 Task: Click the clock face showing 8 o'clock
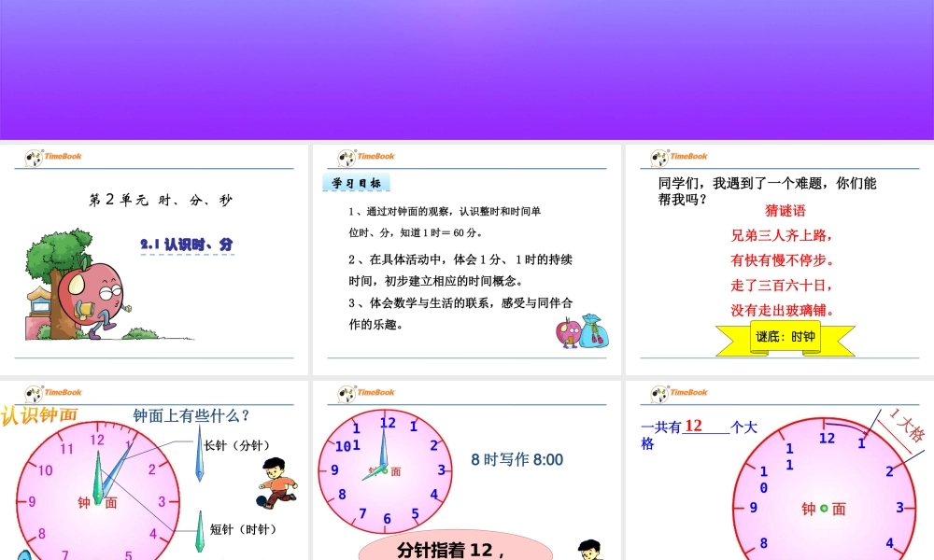(x=385, y=470)
